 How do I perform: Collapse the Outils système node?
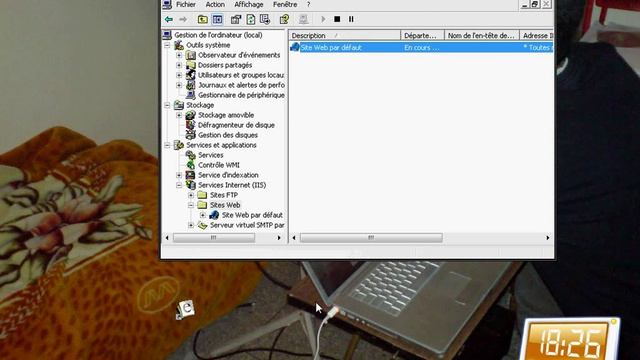[167, 45]
